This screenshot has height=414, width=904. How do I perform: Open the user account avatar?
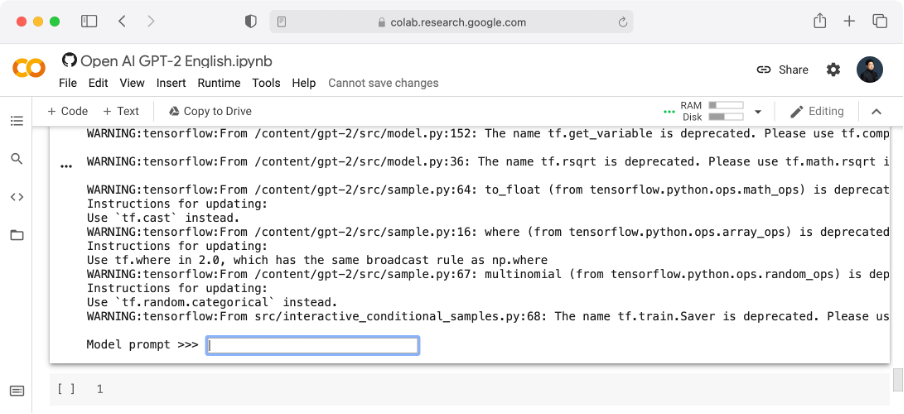(x=869, y=70)
